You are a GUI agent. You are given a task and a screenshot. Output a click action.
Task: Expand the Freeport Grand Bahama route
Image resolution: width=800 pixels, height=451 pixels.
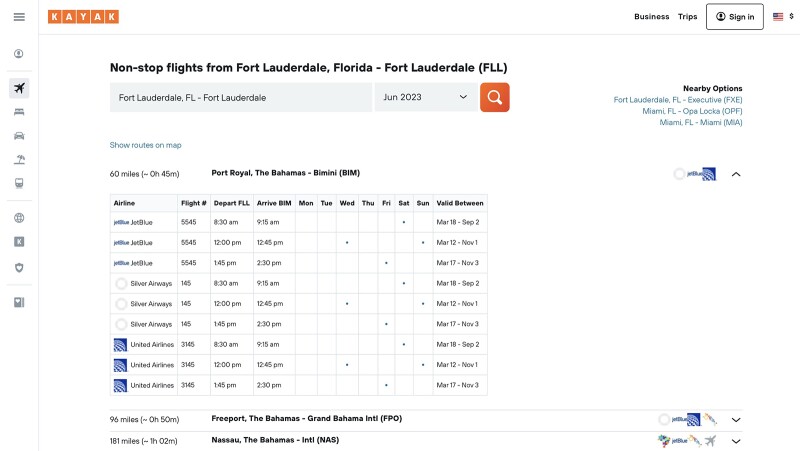point(736,420)
